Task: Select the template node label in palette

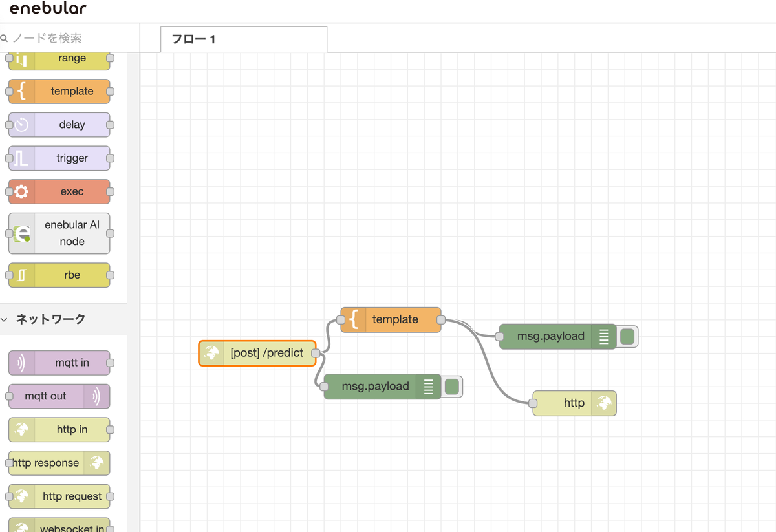Action: (72, 91)
